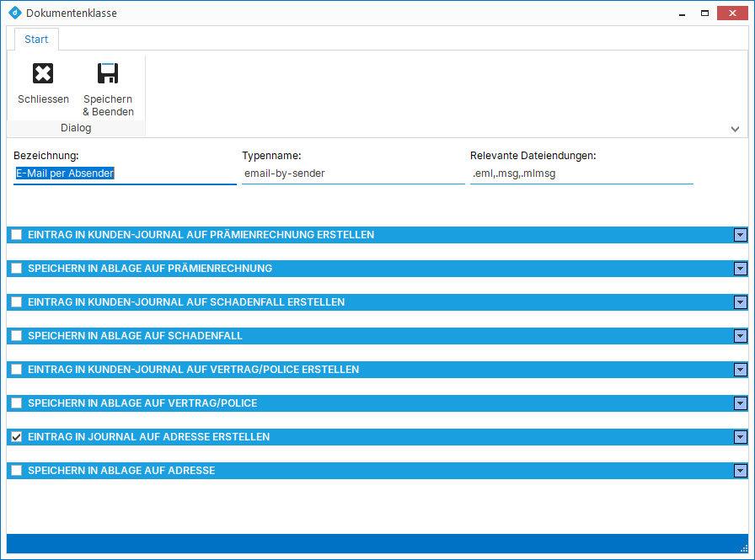Screen dimensions: 755x560
Task: Expand the Speichern in Ablage auf Adresse section
Action: [741, 471]
